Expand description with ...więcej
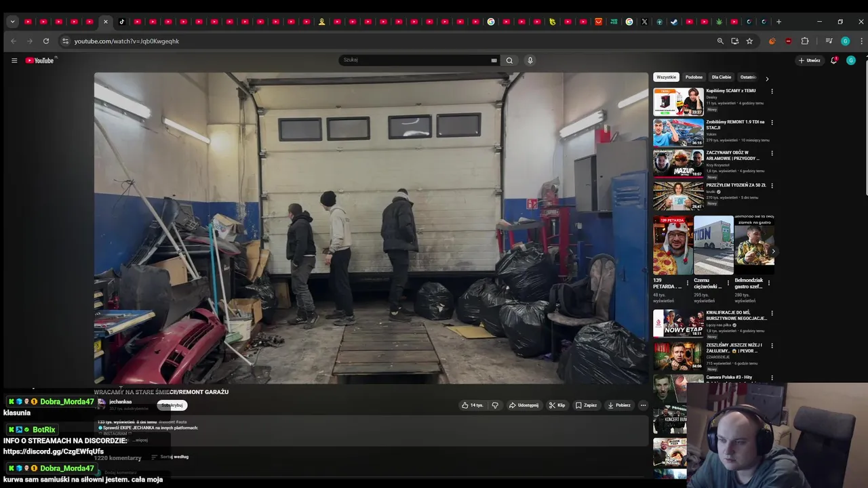 coord(140,440)
